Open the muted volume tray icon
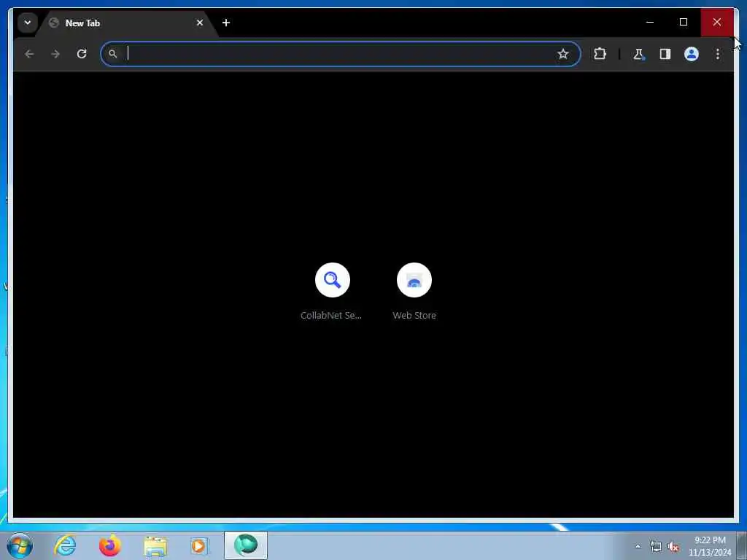The width and height of the screenshot is (747, 560). click(673, 547)
